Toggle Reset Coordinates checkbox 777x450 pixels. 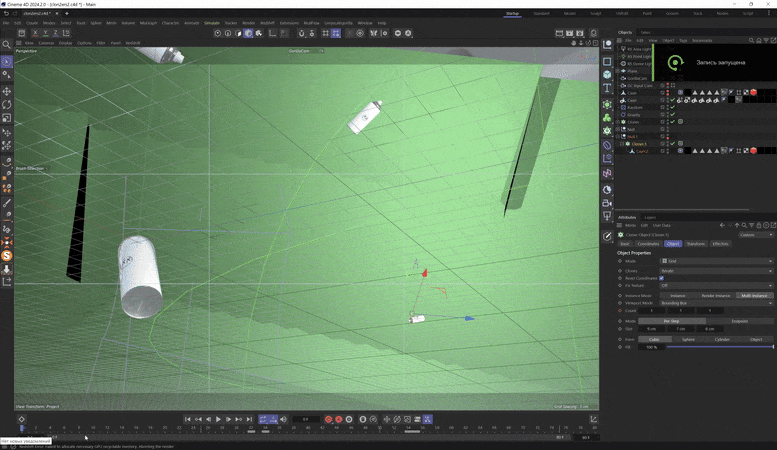coord(662,278)
